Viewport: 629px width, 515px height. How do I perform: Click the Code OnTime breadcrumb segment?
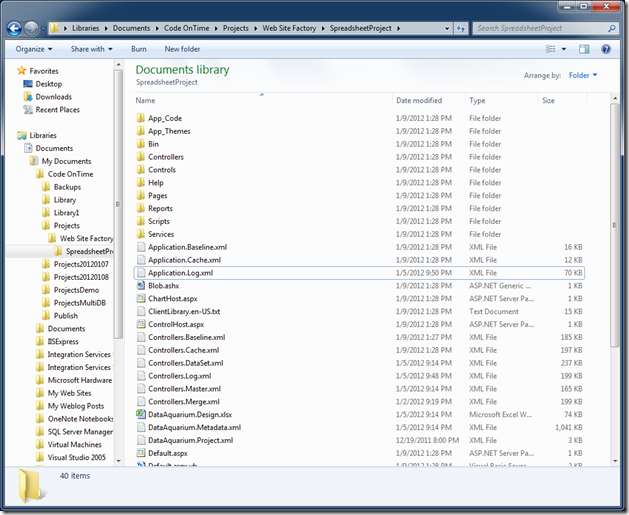(x=187, y=28)
